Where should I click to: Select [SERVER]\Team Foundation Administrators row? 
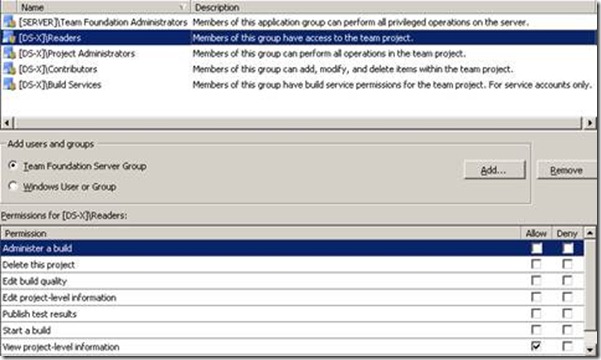point(299,22)
